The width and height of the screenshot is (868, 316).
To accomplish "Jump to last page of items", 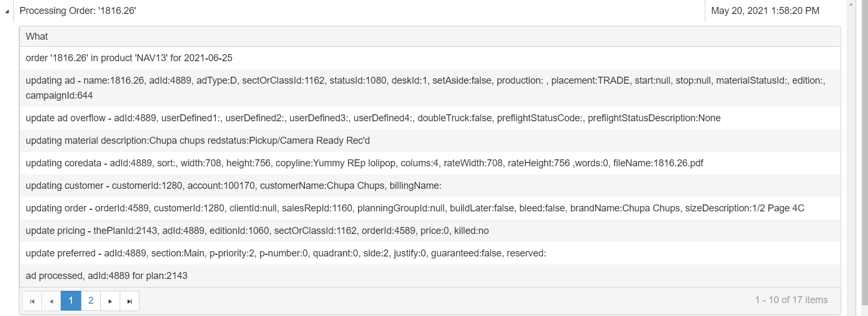I will click(129, 301).
